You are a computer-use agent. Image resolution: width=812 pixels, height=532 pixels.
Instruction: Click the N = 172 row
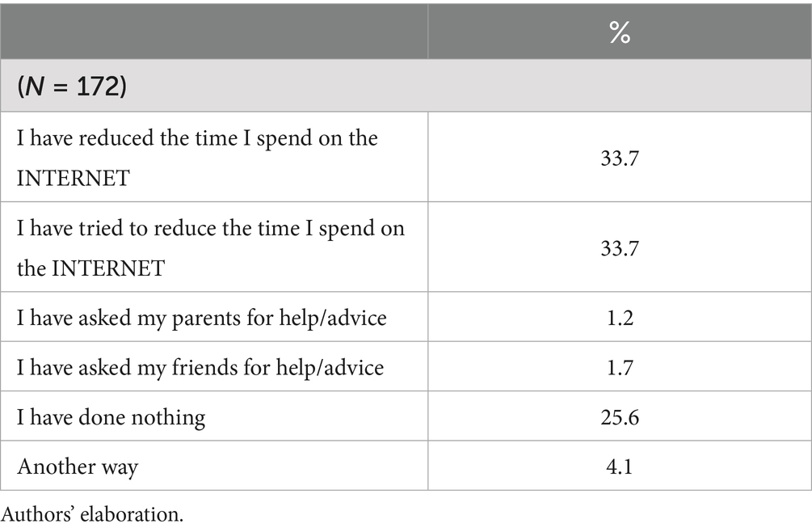pos(404,86)
